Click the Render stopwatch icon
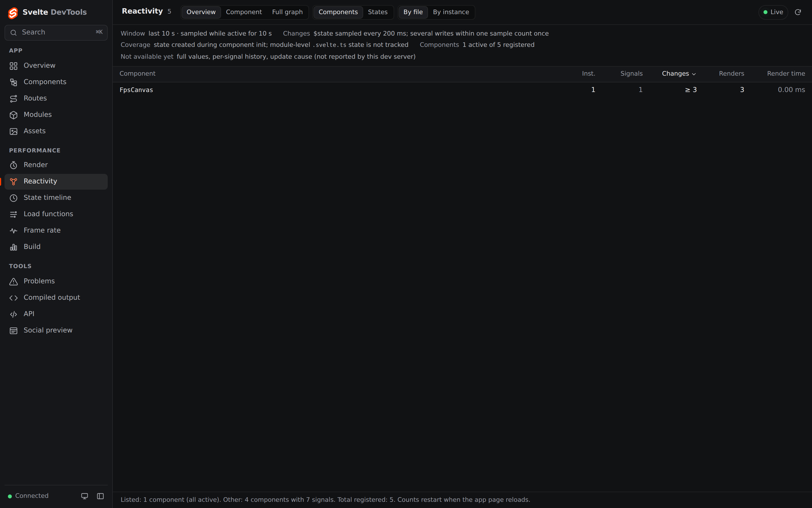The width and height of the screenshot is (812, 508). pos(14,165)
